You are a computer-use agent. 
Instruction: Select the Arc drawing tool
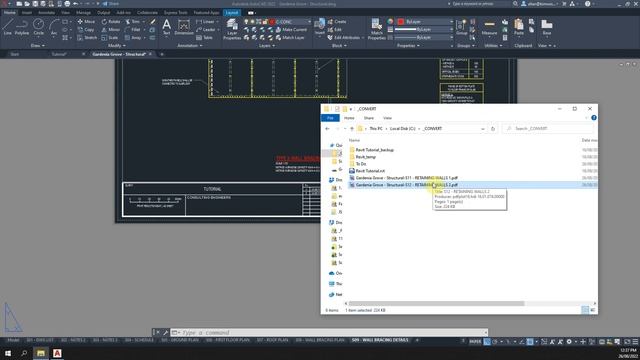click(54, 27)
